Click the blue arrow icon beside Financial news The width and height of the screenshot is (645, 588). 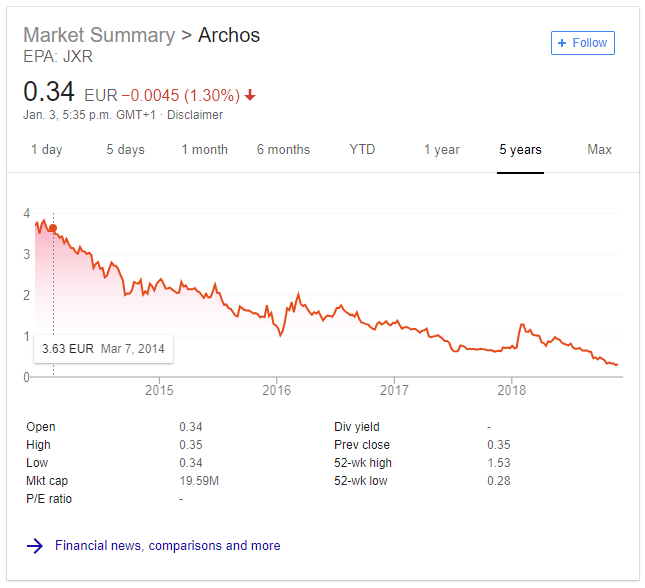(x=35, y=546)
